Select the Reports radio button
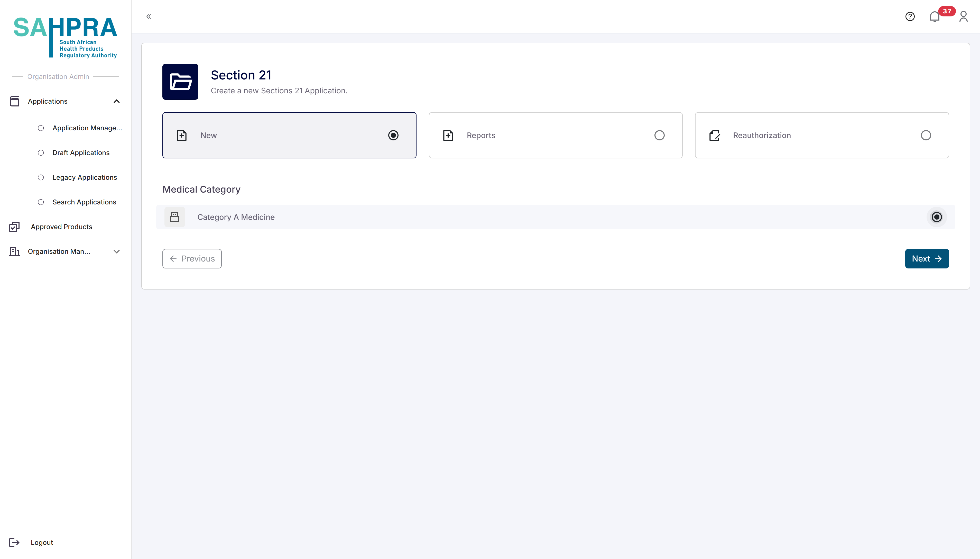The height and width of the screenshot is (559, 980). [x=659, y=135]
